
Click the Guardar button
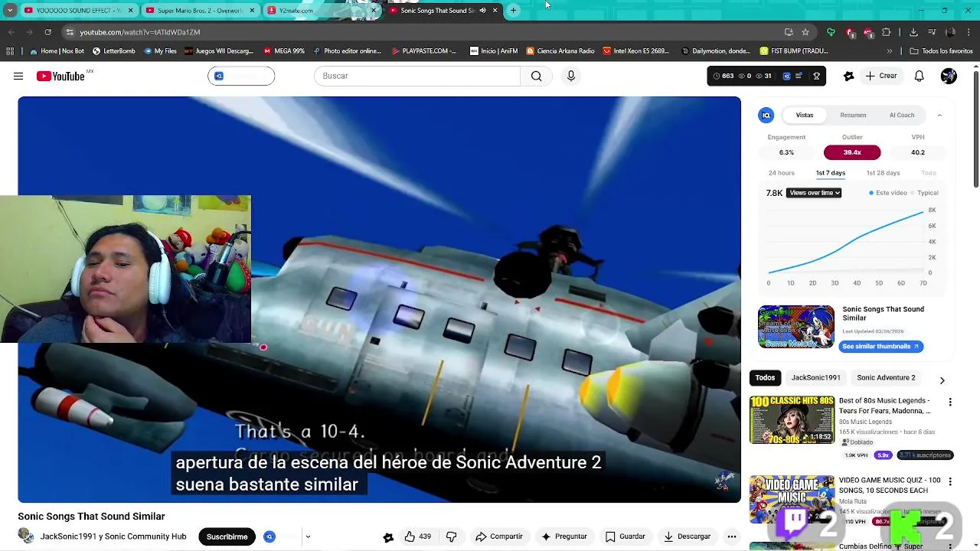tap(625, 536)
